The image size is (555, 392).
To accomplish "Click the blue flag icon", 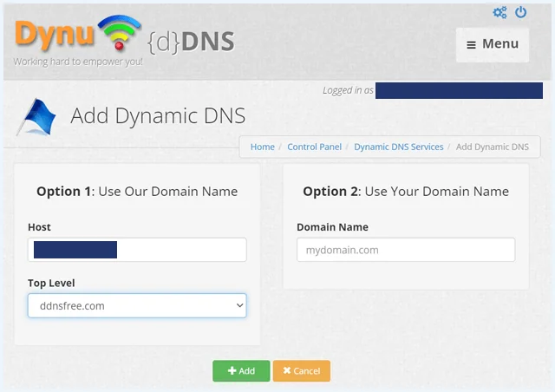I will 36,117.
